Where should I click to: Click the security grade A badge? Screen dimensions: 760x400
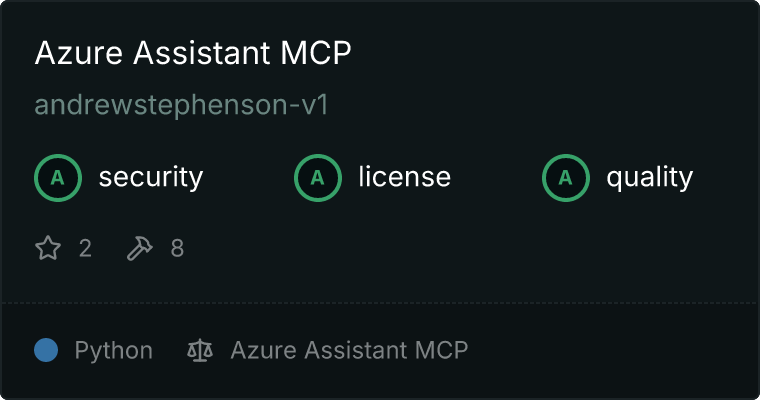click(58, 178)
